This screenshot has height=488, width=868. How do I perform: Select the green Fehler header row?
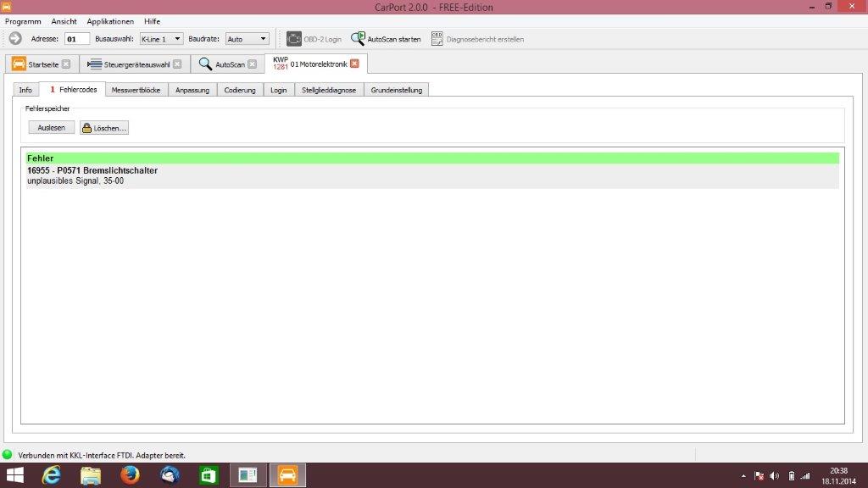[x=432, y=158]
